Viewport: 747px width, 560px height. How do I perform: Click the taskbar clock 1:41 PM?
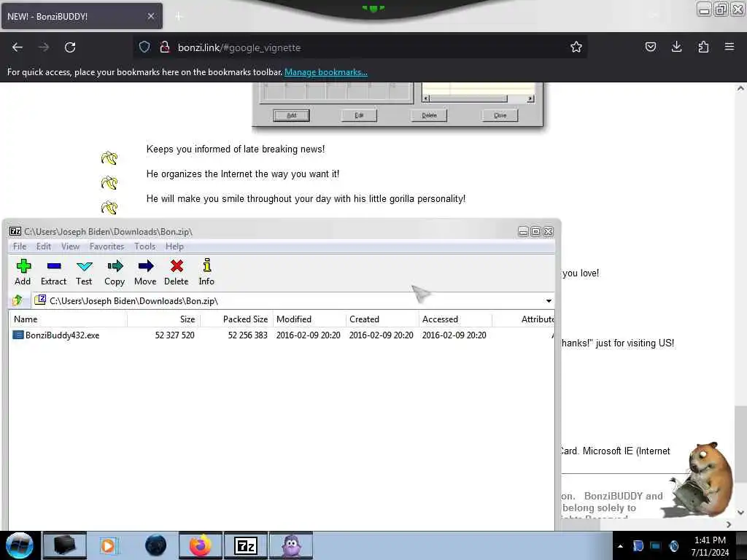pos(710,540)
